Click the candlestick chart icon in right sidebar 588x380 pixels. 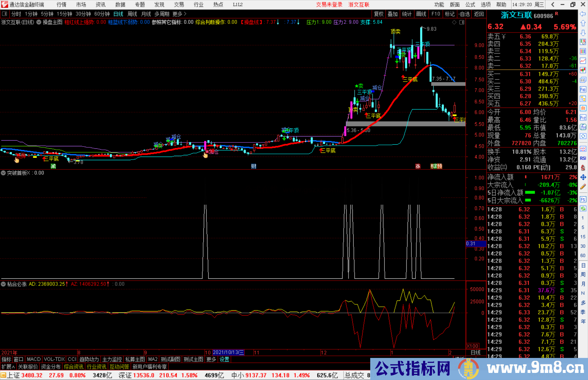(x=583, y=70)
